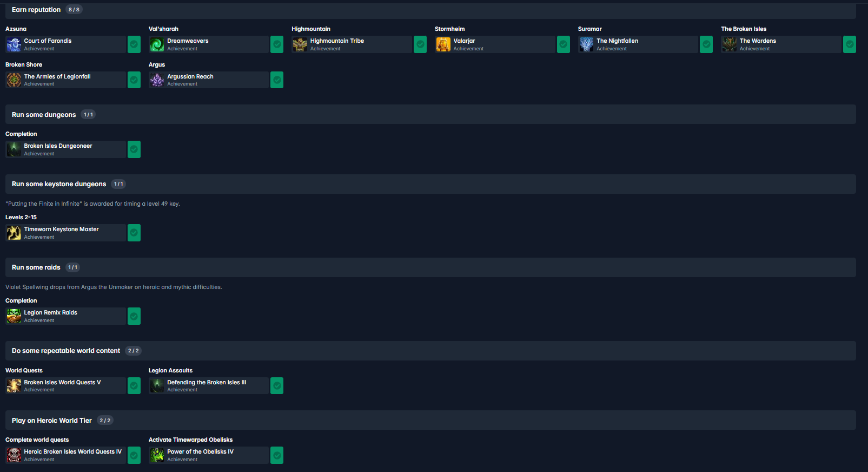Image resolution: width=868 pixels, height=472 pixels.
Task: Click the Timeworn Keystone Master icon
Action: pos(14,233)
